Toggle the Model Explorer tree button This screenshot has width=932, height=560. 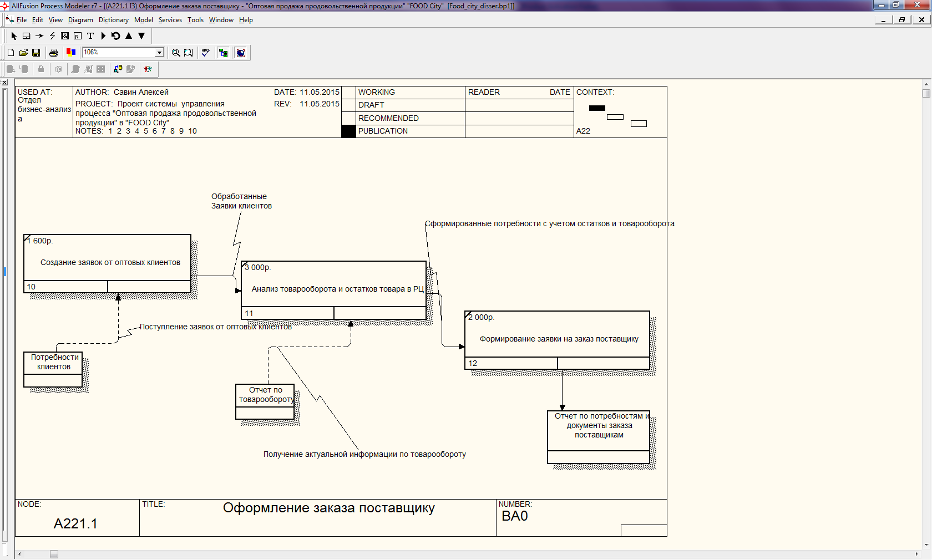click(224, 53)
